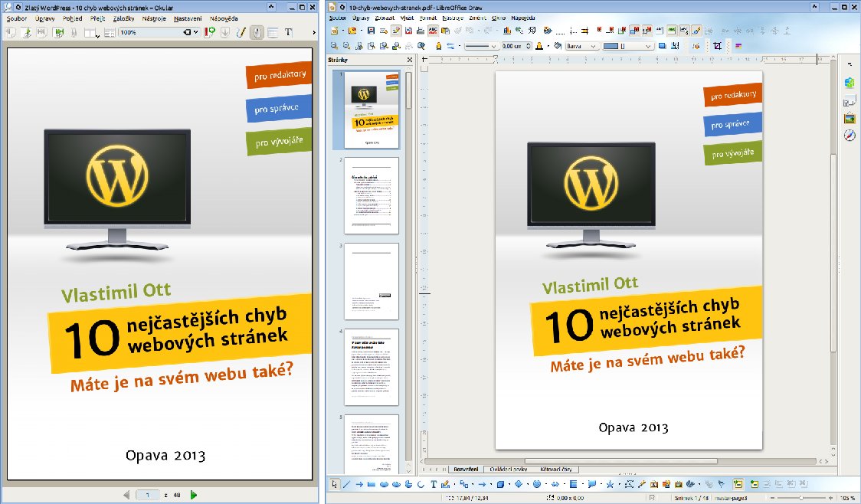The width and height of the screenshot is (861, 504).
Task: Open the Nastavení menu in Okular
Action: [x=188, y=18]
